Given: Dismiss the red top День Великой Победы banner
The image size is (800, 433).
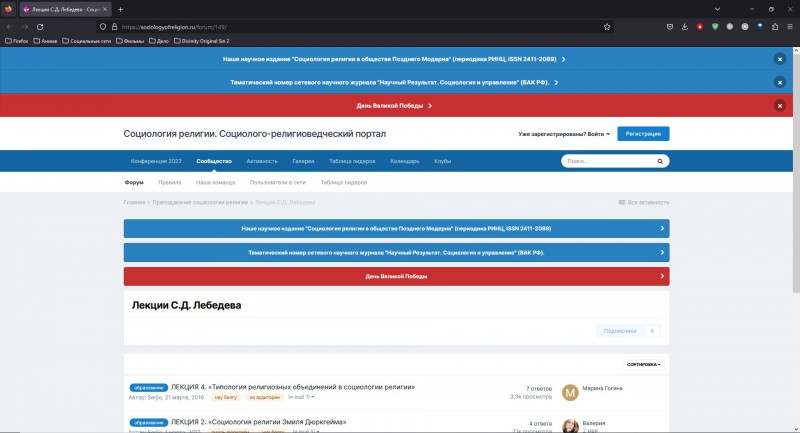Looking at the screenshot, I should point(780,106).
